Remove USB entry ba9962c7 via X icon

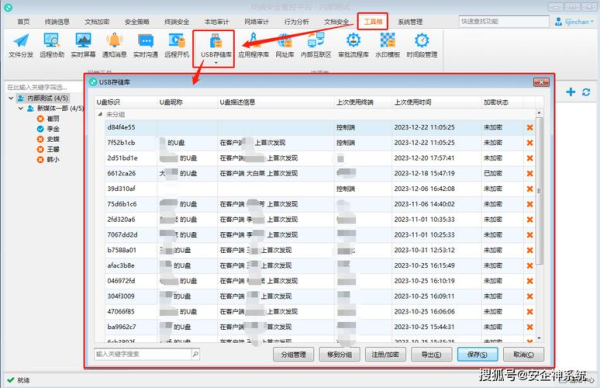[x=530, y=327]
